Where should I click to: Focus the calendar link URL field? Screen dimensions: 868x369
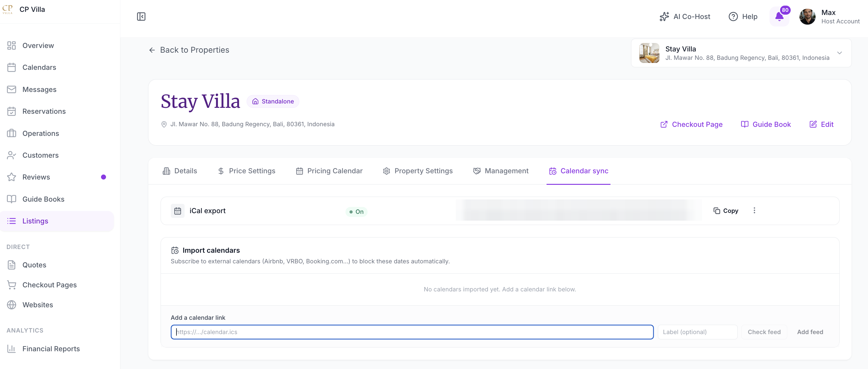coord(412,332)
